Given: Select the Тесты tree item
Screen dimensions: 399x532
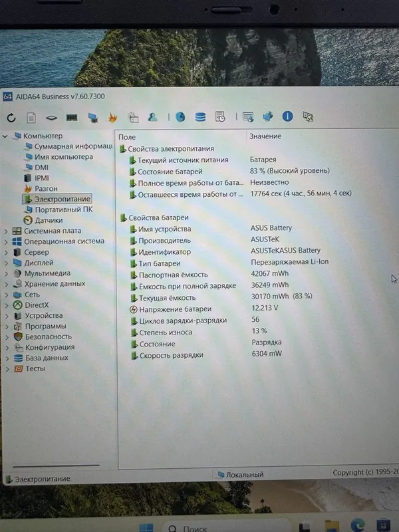Looking at the screenshot, I should pyautogui.click(x=29, y=368).
